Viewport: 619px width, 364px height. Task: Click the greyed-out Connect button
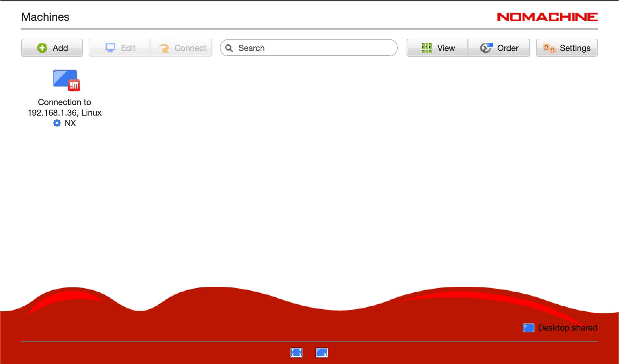(181, 48)
